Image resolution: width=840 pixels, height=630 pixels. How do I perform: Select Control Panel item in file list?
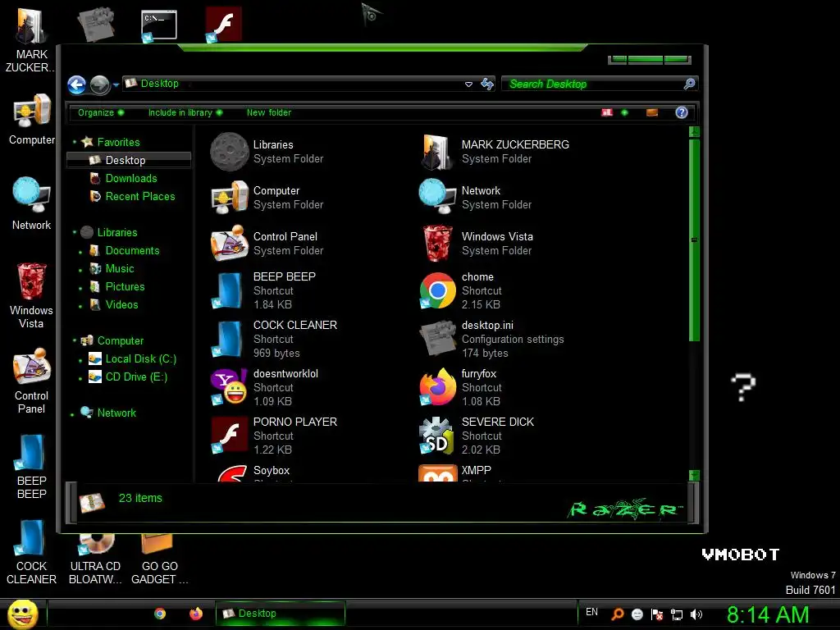pyautogui.click(x=268, y=244)
